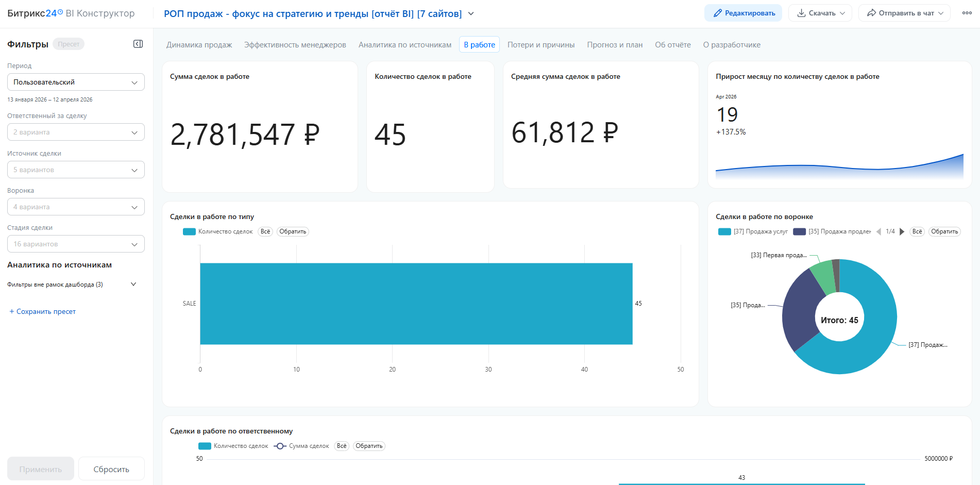
Task: Click the Сохранить пресет link
Action: point(43,312)
